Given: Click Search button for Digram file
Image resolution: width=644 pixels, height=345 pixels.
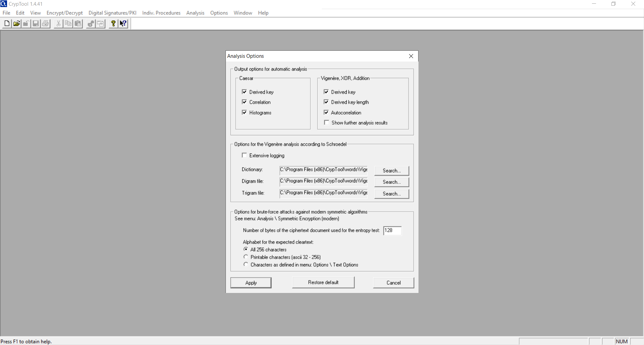Looking at the screenshot, I should [x=392, y=182].
